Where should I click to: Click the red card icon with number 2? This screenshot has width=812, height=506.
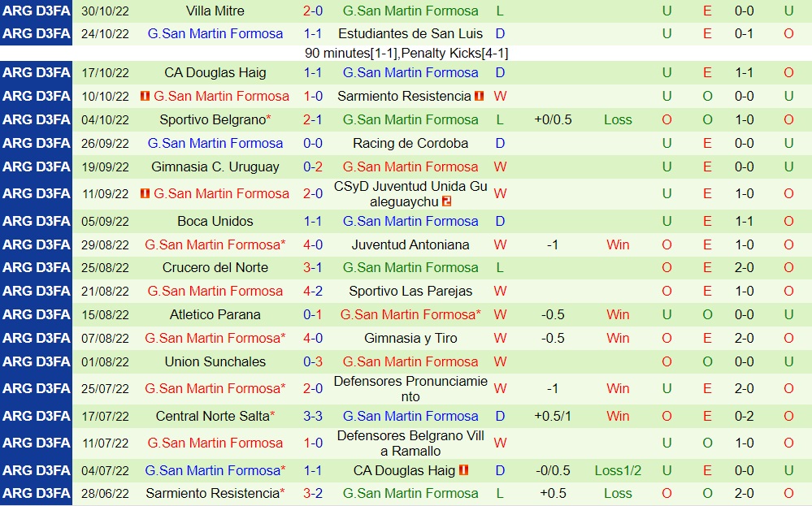(447, 201)
